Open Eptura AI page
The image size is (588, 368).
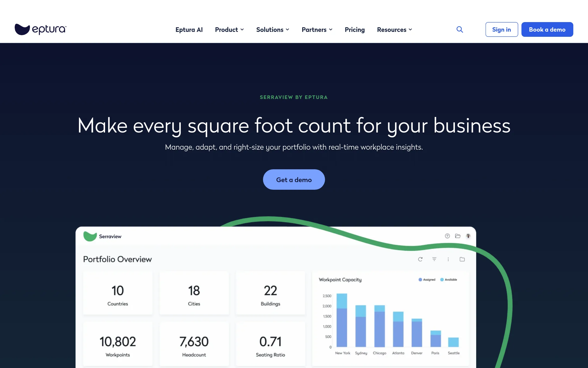pos(189,29)
